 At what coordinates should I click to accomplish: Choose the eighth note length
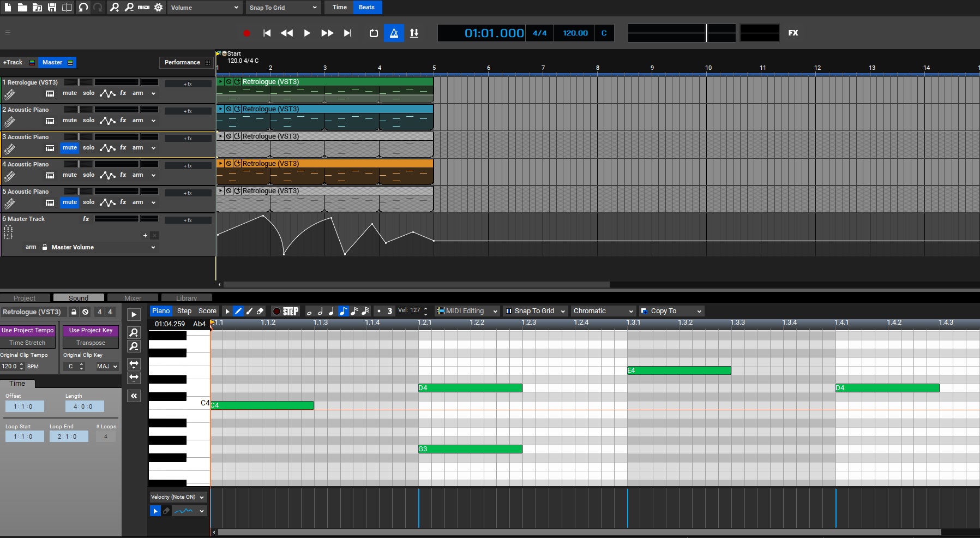pos(343,311)
